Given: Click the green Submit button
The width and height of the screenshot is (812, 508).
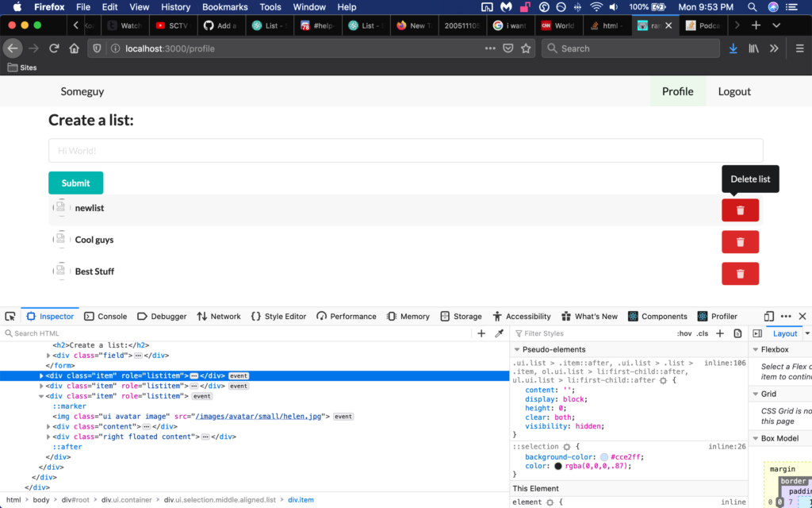Looking at the screenshot, I should coord(75,183).
